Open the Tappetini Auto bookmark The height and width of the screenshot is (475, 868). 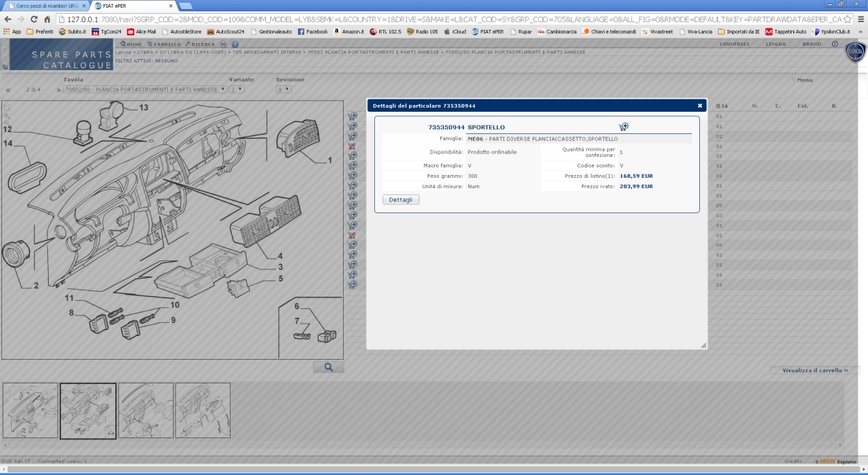[786, 31]
